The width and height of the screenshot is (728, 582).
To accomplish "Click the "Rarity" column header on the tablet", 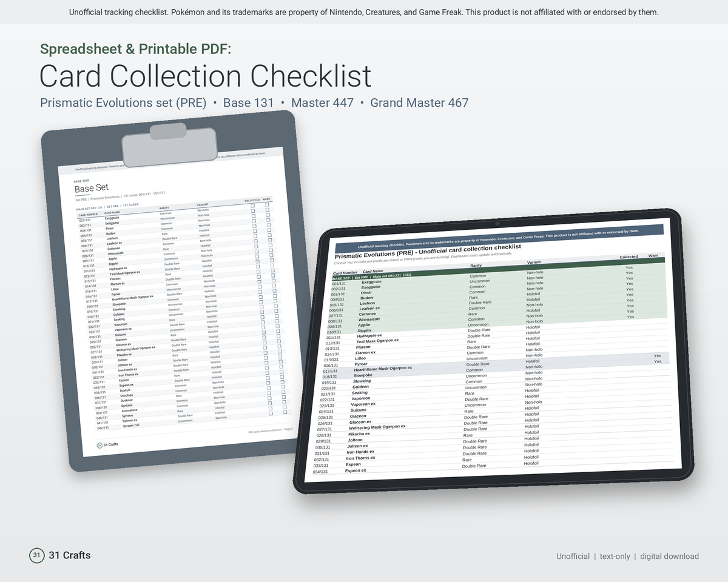I will [x=476, y=266].
